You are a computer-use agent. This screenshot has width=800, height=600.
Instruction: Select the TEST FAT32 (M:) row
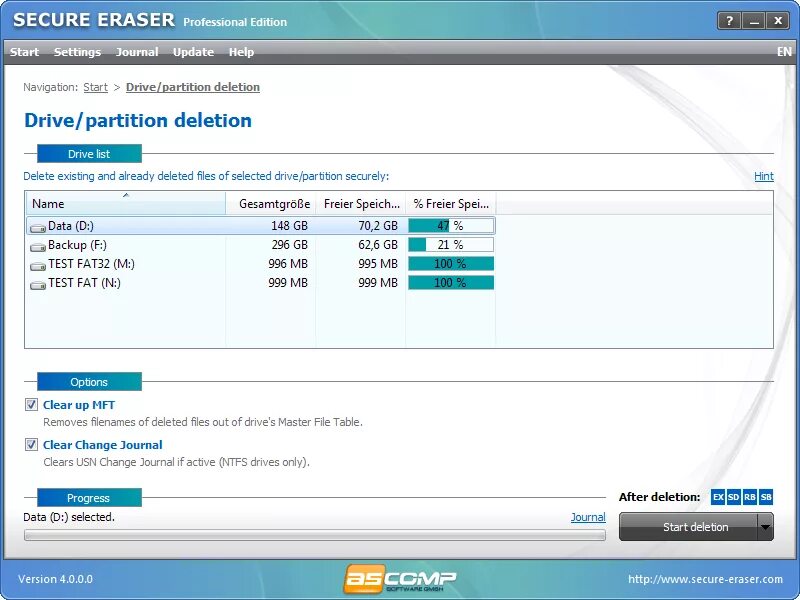click(x=261, y=264)
